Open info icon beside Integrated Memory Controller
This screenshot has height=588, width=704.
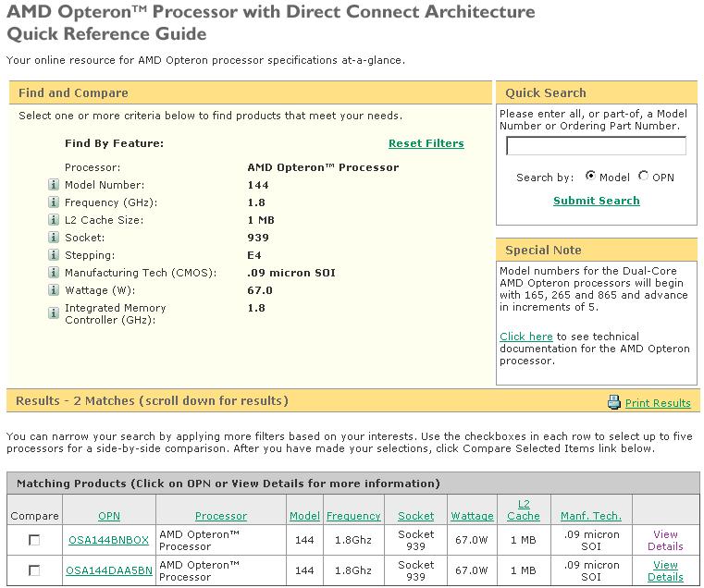tap(53, 312)
